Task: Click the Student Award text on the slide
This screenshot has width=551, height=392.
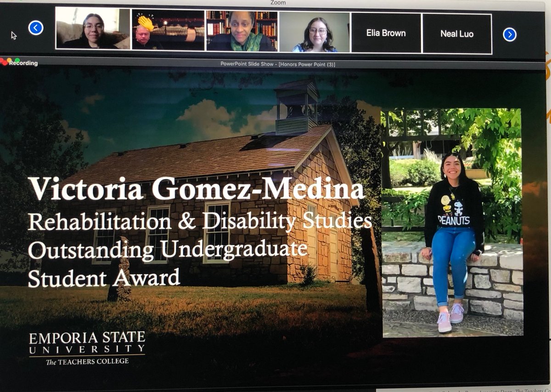Action: (104, 278)
